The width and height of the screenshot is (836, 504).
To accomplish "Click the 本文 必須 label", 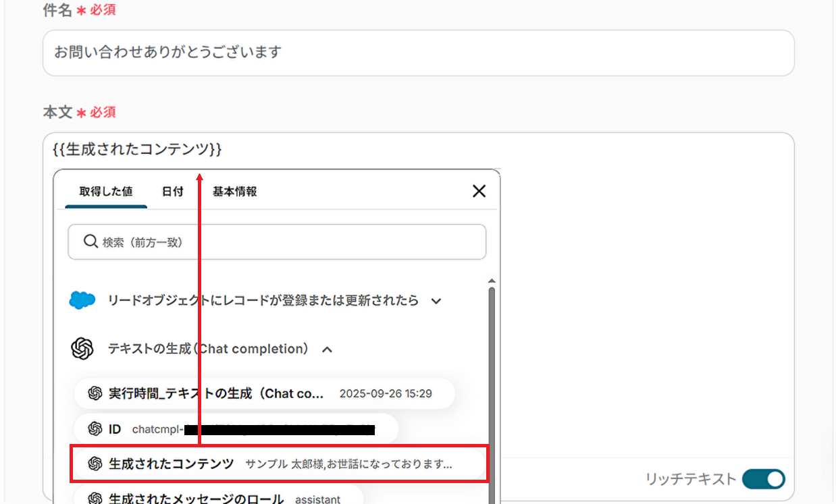I will [x=79, y=112].
